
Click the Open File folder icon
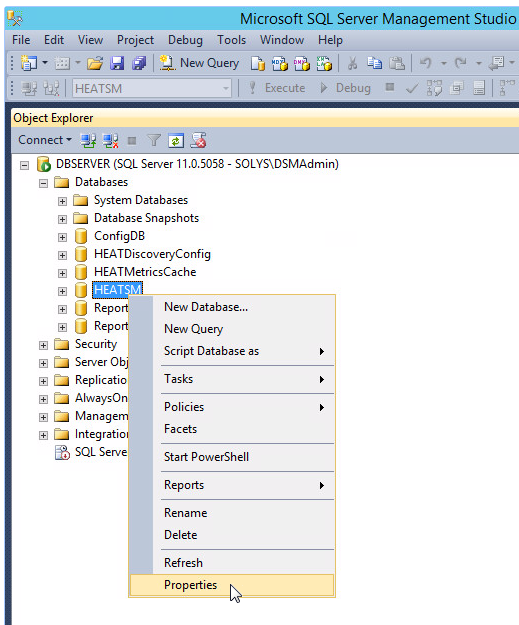[x=95, y=63]
